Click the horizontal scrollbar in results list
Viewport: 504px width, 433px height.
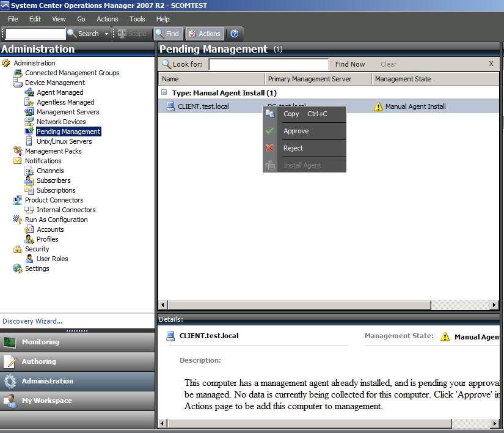[329, 305]
